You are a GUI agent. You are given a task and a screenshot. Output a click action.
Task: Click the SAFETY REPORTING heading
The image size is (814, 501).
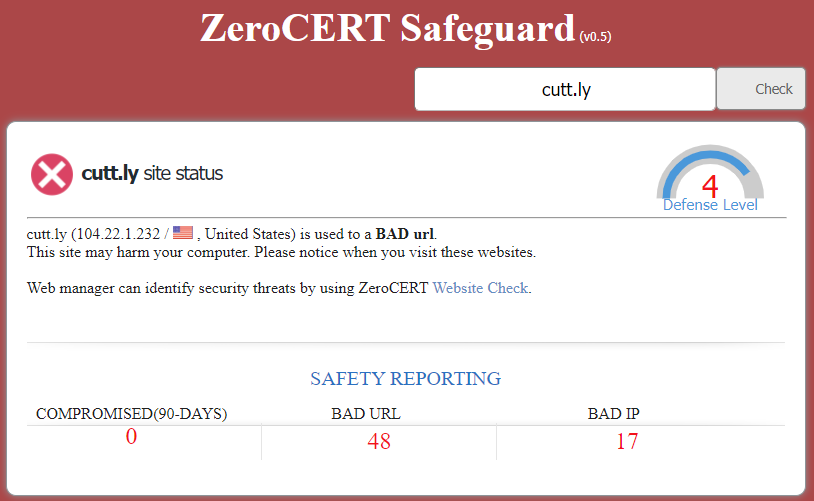[405, 378]
